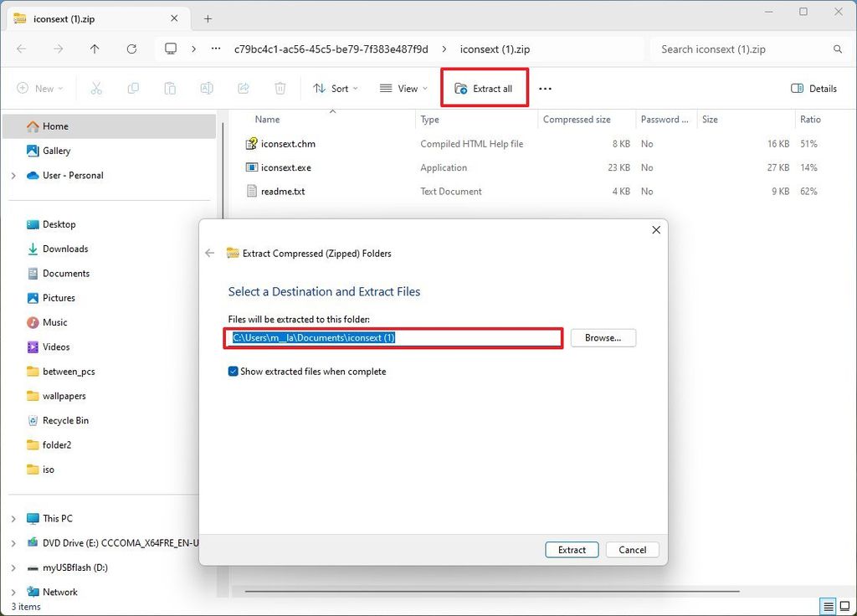
Task: Select the Downloads folder in the sidebar
Action: coord(64,249)
